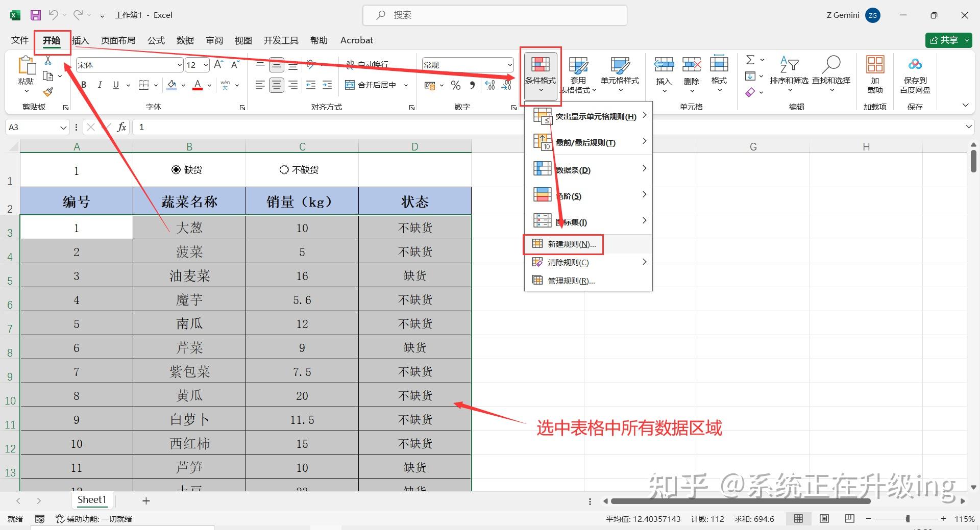The height and width of the screenshot is (530, 980).
Task: Click the 共享 button
Action: click(948, 40)
